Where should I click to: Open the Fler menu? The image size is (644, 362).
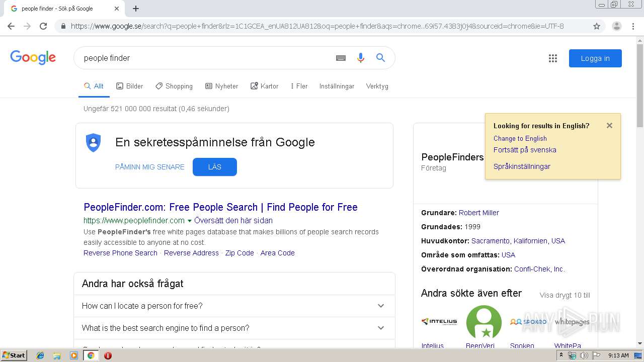click(299, 86)
